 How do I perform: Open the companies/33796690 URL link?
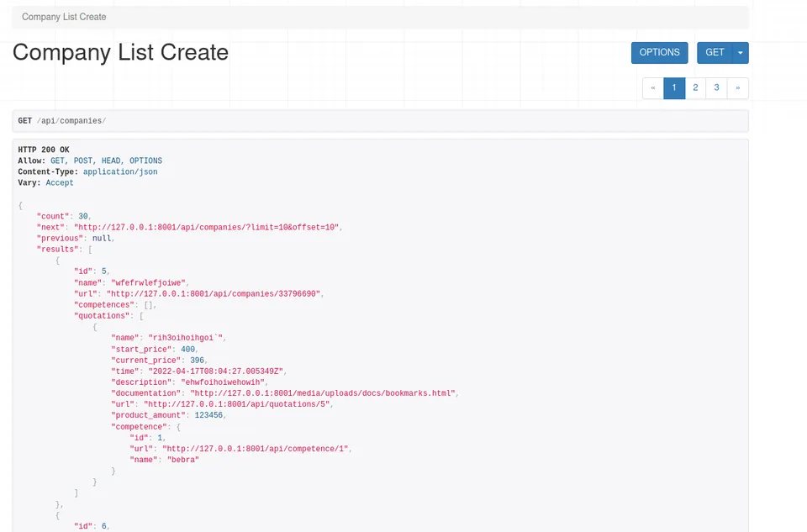click(214, 294)
